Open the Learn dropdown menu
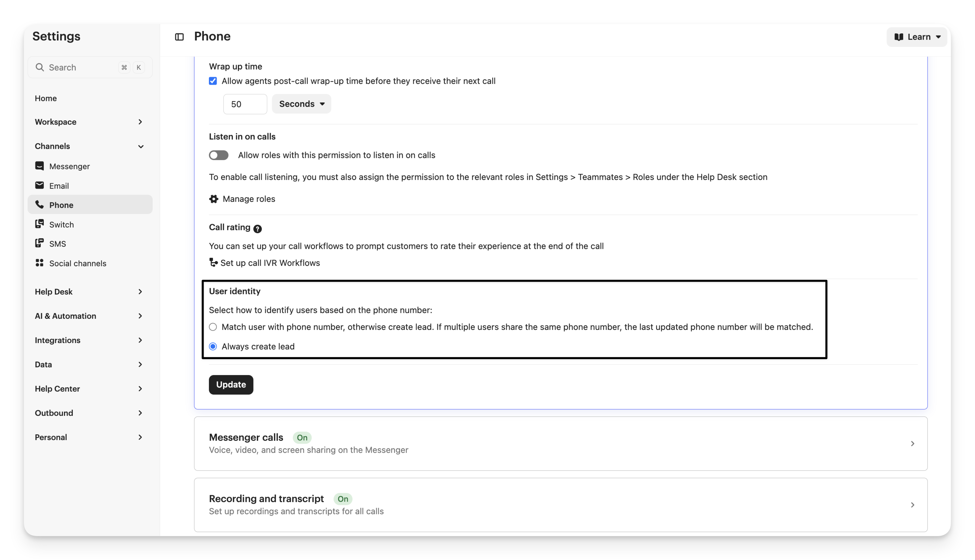The height and width of the screenshot is (560, 975). pyautogui.click(x=917, y=37)
